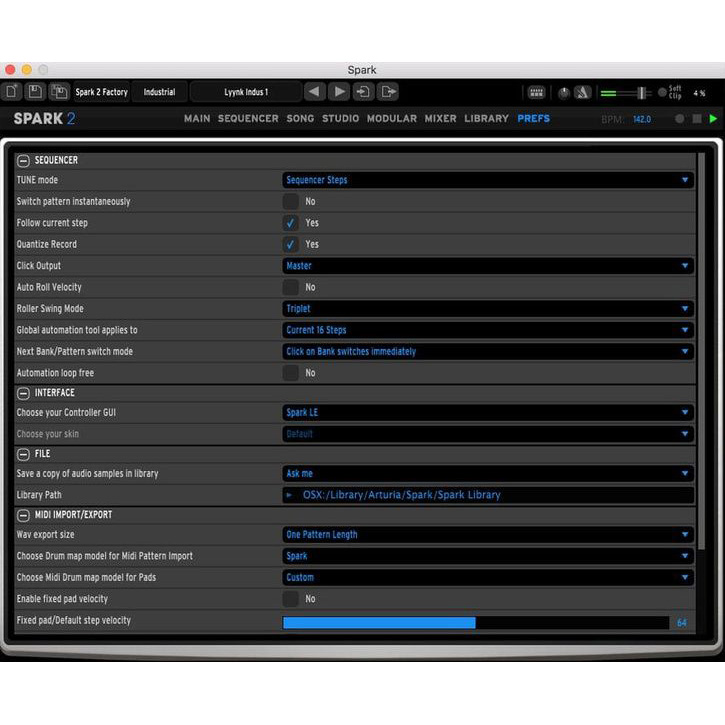Adjust the Fixed pad/Default step velocity slider
Image resolution: width=725 pixels, height=725 pixels.
(476, 623)
